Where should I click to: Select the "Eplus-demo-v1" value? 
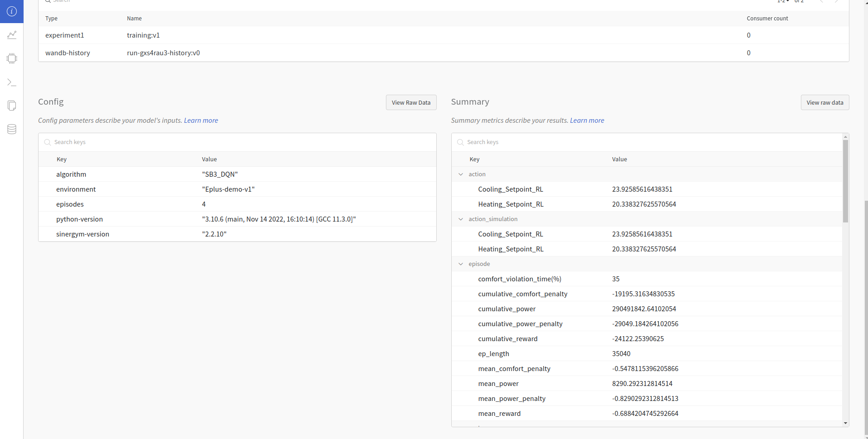pos(228,189)
